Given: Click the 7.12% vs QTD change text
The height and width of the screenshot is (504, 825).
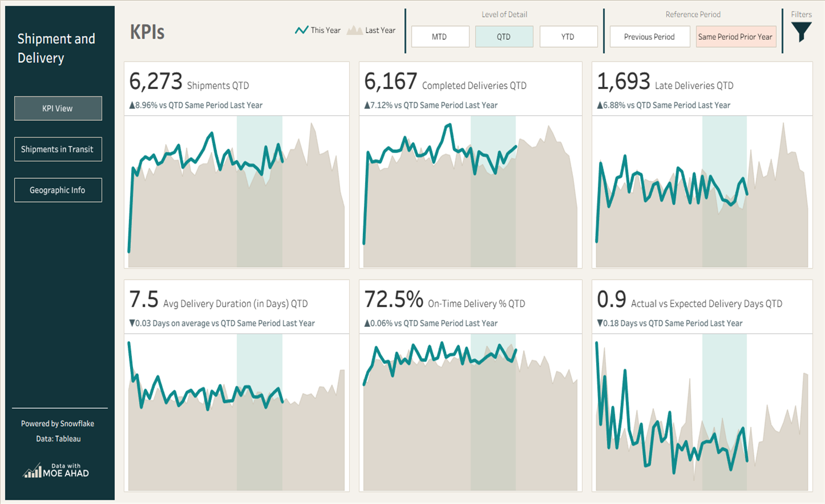Looking at the screenshot, I should pos(431,105).
